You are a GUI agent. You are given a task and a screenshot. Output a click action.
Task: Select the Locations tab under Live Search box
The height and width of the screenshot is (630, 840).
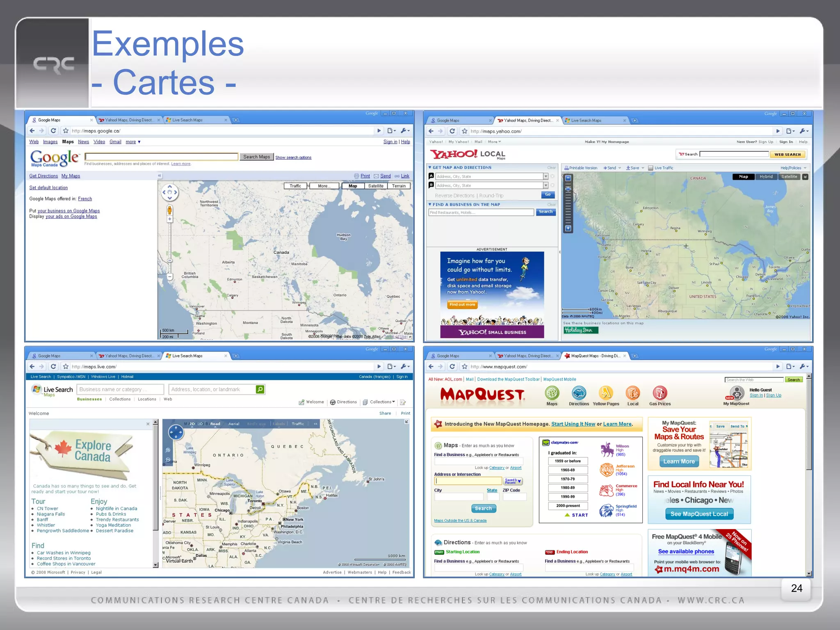tap(147, 399)
